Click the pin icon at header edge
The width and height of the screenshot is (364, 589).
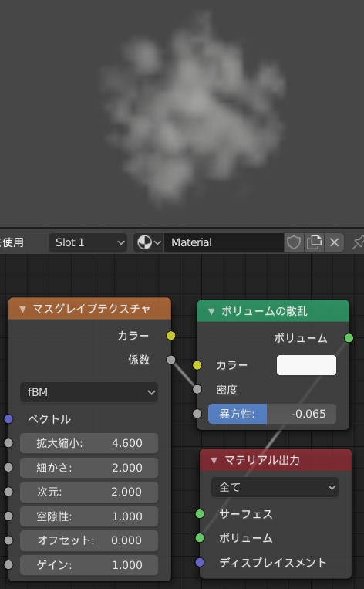(359, 242)
